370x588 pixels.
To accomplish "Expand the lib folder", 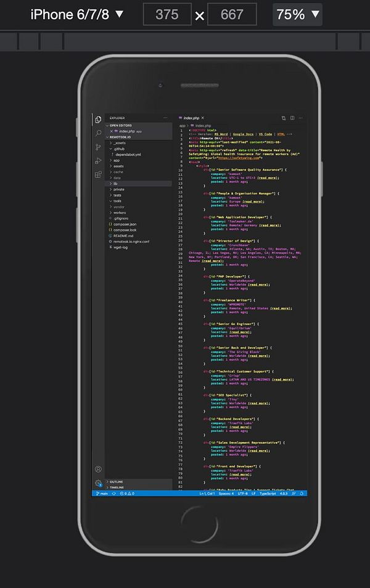I will click(x=113, y=184).
